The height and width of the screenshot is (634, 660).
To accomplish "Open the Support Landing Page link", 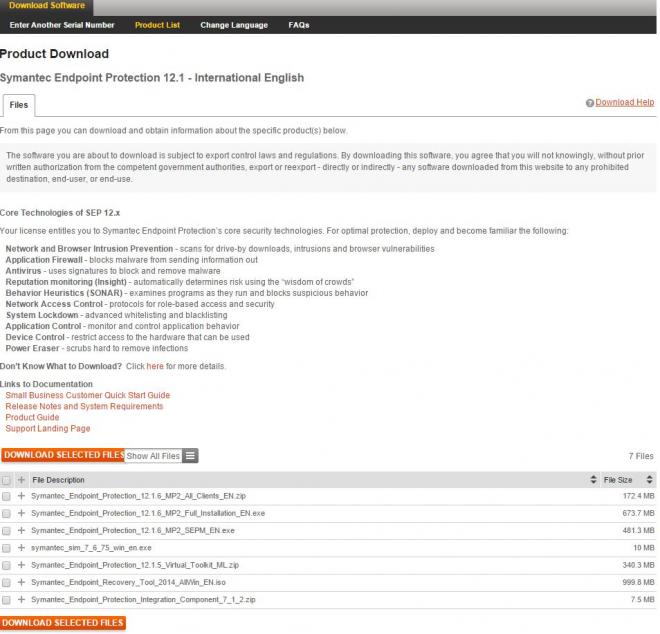I will coord(48,429).
